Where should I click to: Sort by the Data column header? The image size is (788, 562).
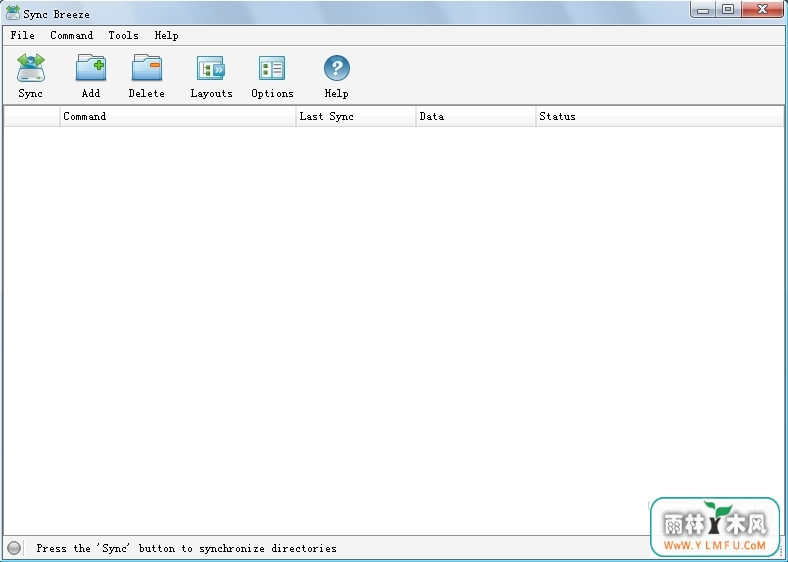click(476, 116)
